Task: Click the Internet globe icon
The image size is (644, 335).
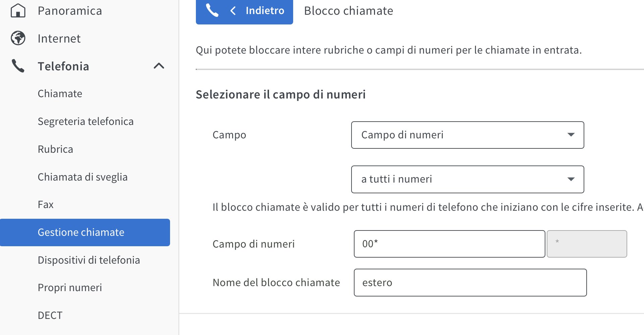Action: tap(18, 38)
